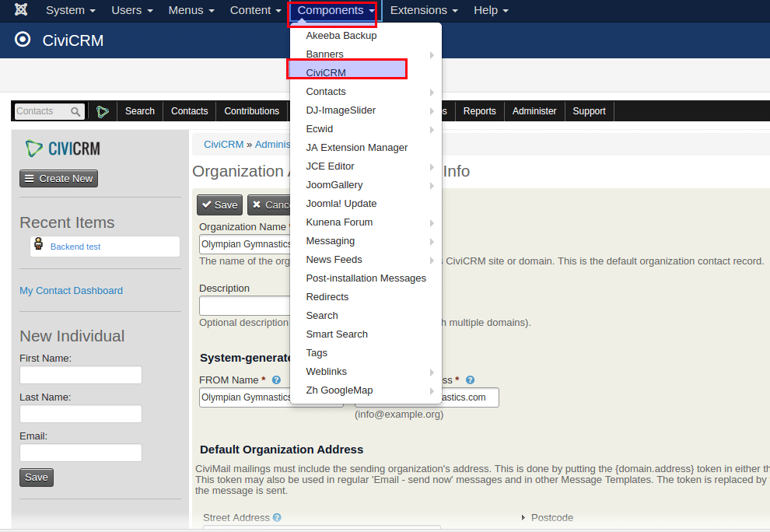Screen dimensions: 770x532
Task: Open the Extensions menu
Action: point(424,10)
